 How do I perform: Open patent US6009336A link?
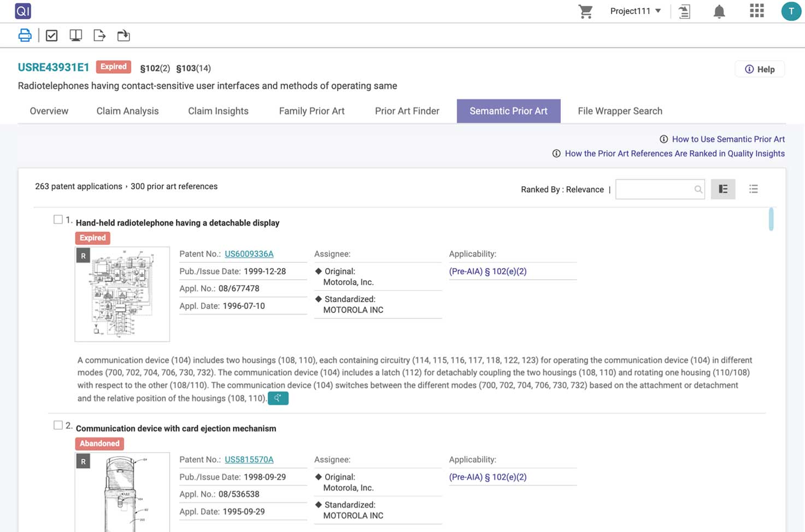[x=249, y=254]
